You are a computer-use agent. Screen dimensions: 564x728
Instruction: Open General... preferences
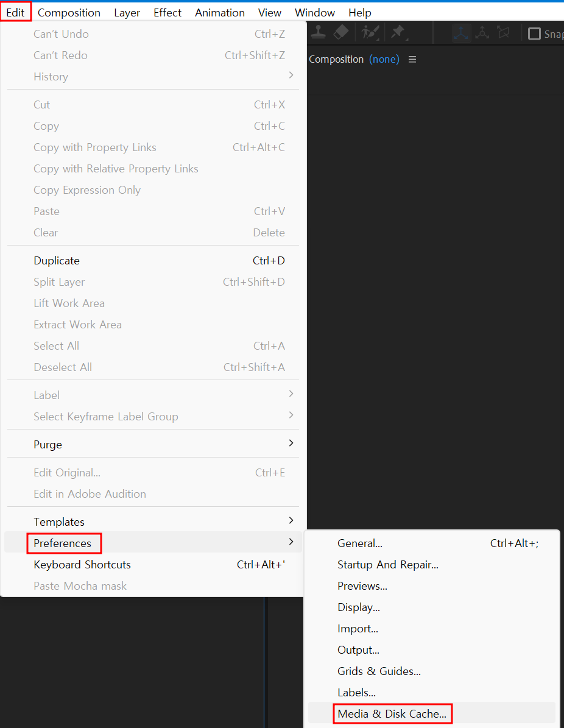coord(432,543)
